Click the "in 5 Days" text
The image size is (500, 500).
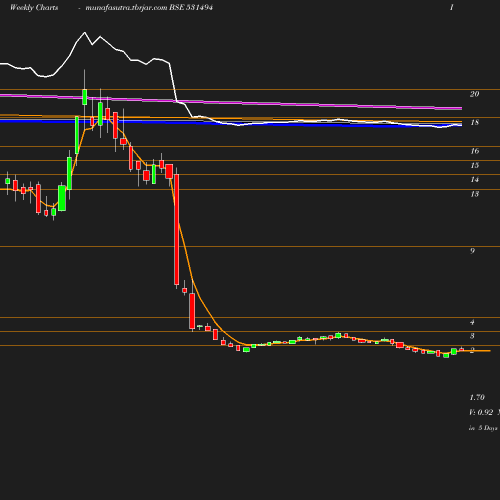[x=483, y=428]
